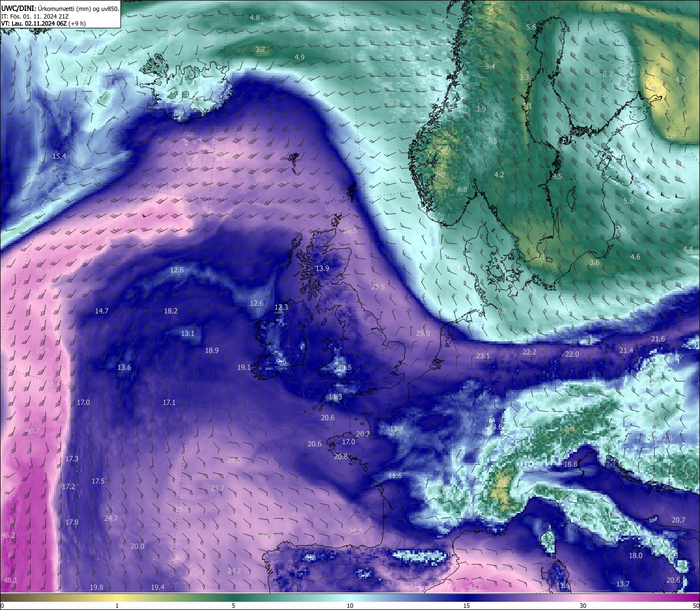Viewport: 700px width, 610px height.
Task: Click the 12.3 value over Northern Ireland
Action: (281, 307)
